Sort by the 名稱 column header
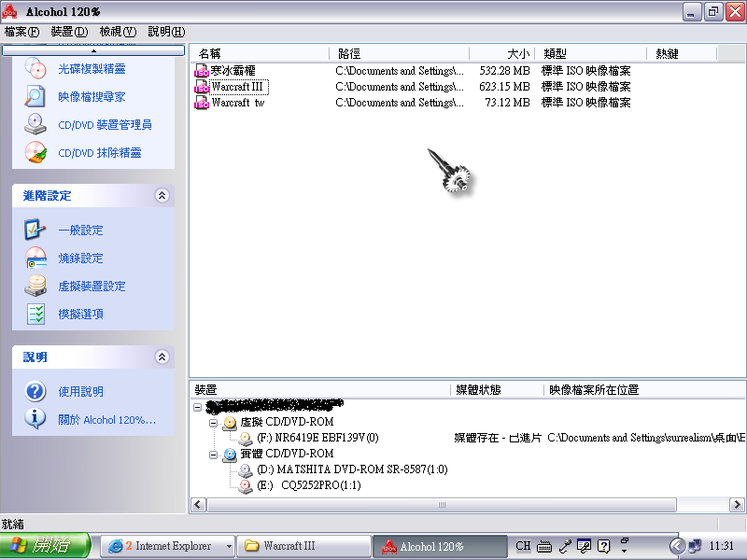 pyautogui.click(x=260, y=54)
